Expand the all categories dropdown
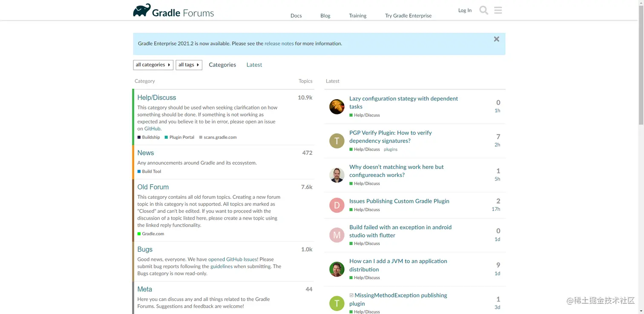 [153, 65]
